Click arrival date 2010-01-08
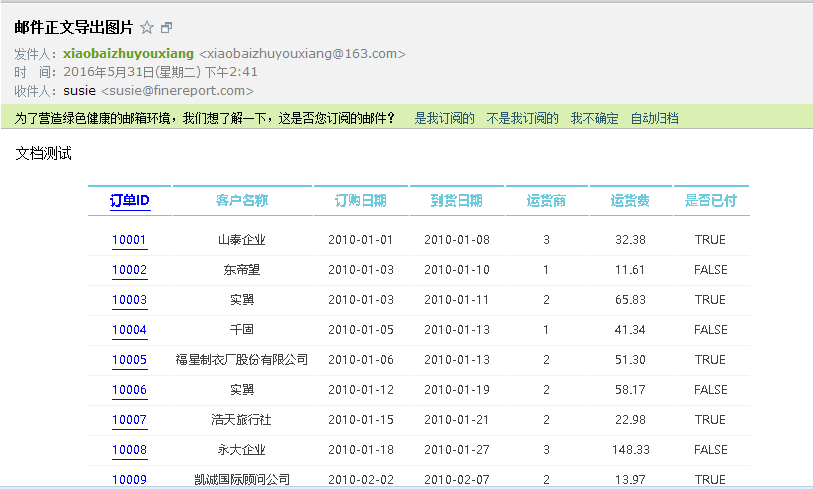 457,240
